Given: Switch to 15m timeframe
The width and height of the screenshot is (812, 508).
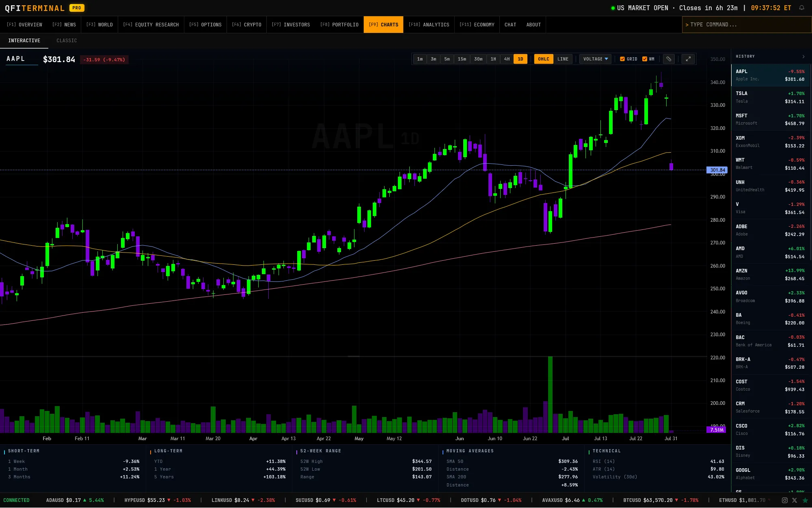Looking at the screenshot, I should (462, 59).
